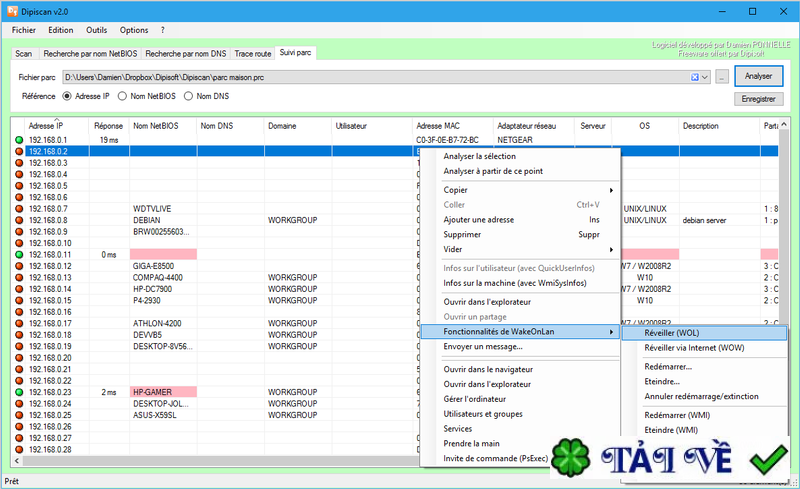This screenshot has height=489, width=800.
Task: Click the green status icon for 192.168.0.1
Action: pos(19,140)
